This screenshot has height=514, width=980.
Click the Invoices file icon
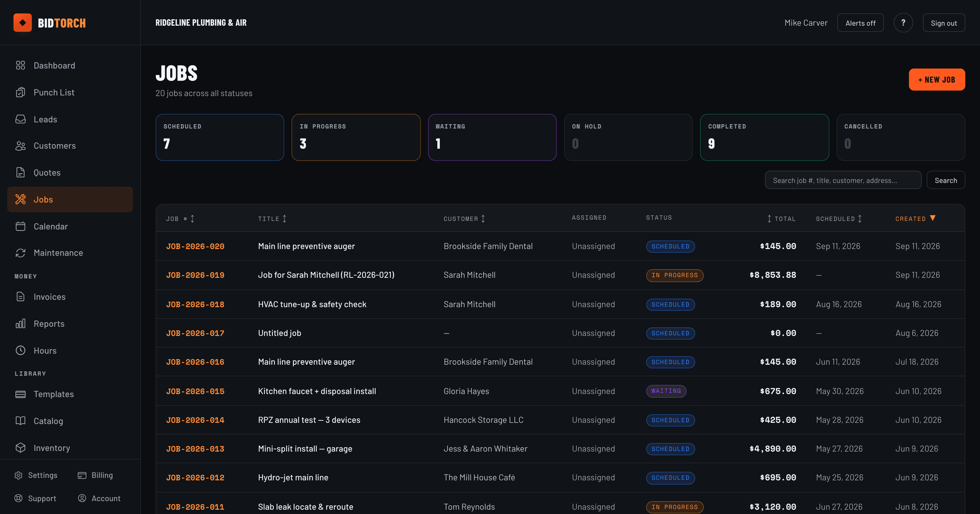[x=21, y=296]
